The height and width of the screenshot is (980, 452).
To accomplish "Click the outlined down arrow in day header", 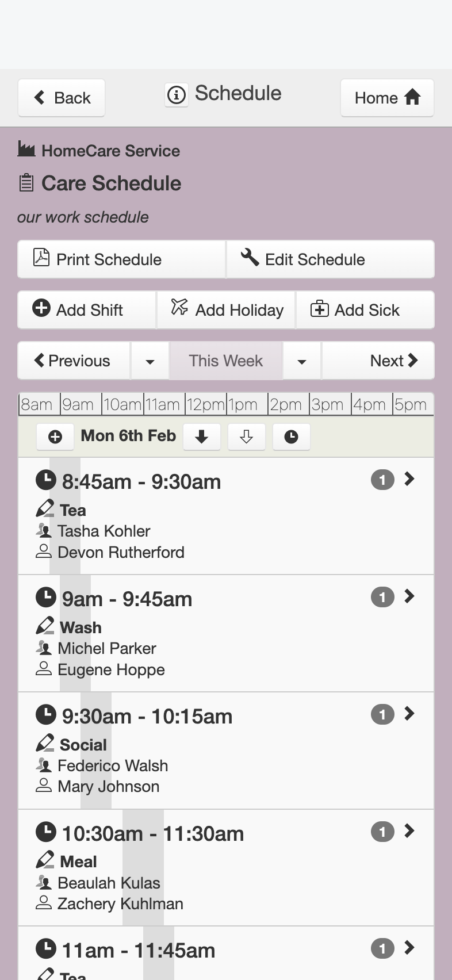I will pyautogui.click(x=246, y=437).
